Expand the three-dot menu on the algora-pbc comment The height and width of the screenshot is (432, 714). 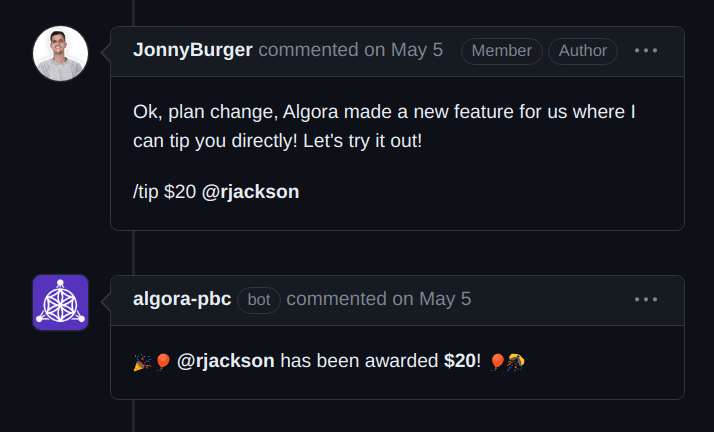pos(646,299)
